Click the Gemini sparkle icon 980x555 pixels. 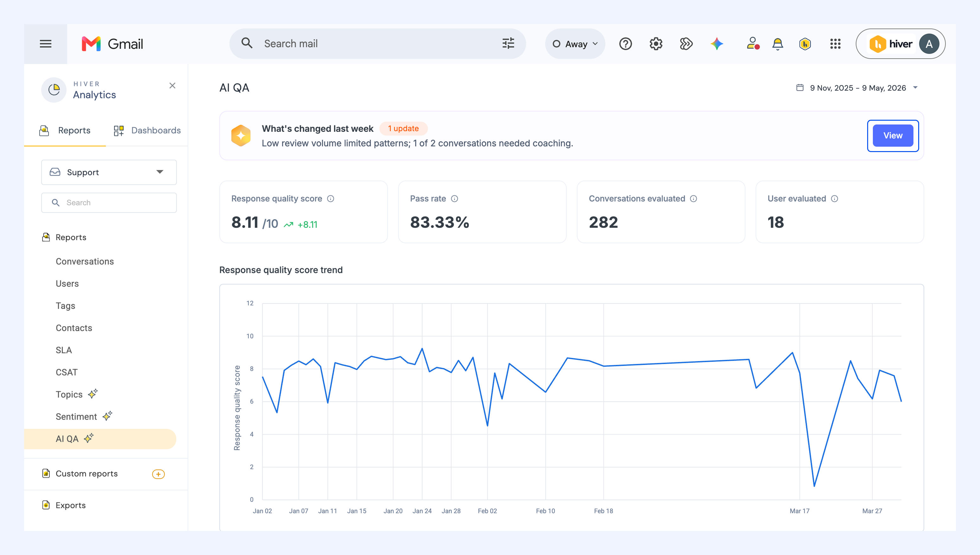point(717,44)
